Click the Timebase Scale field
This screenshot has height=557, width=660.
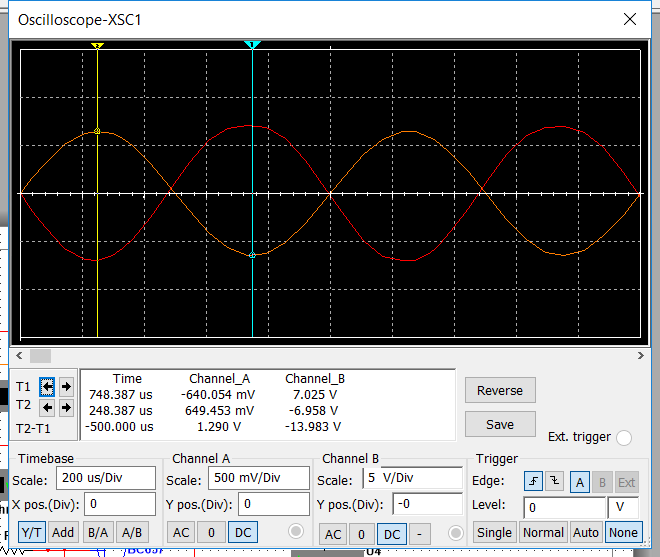(106, 479)
